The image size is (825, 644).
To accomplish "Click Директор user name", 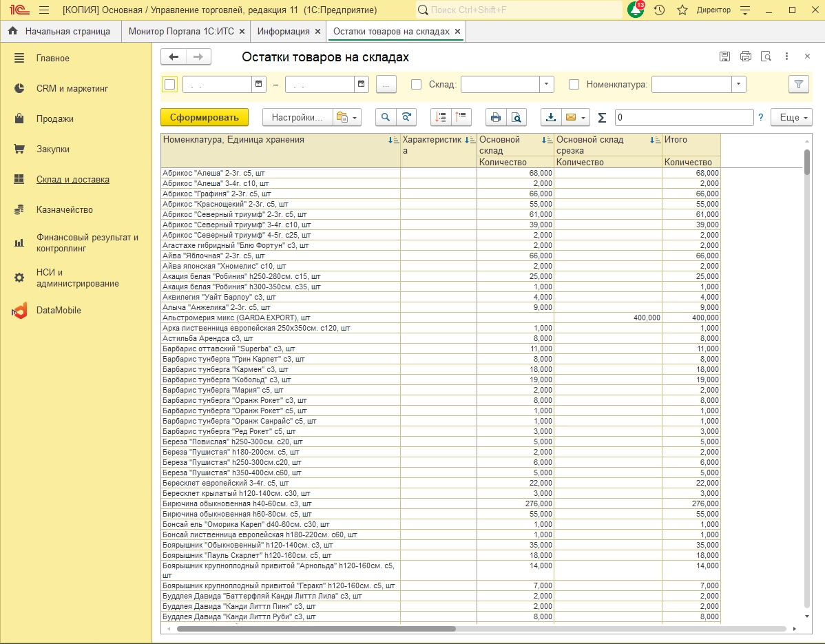I will coord(713,10).
